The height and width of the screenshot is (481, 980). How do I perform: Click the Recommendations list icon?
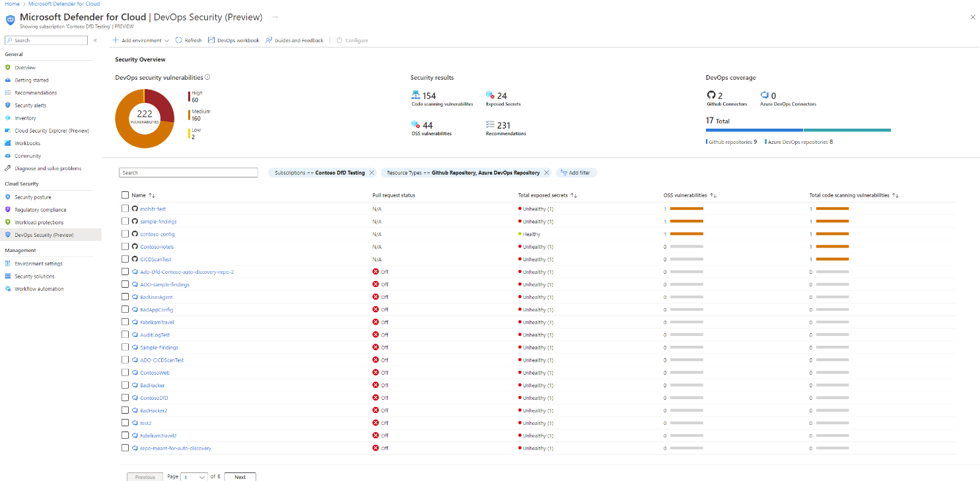[x=8, y=92]
